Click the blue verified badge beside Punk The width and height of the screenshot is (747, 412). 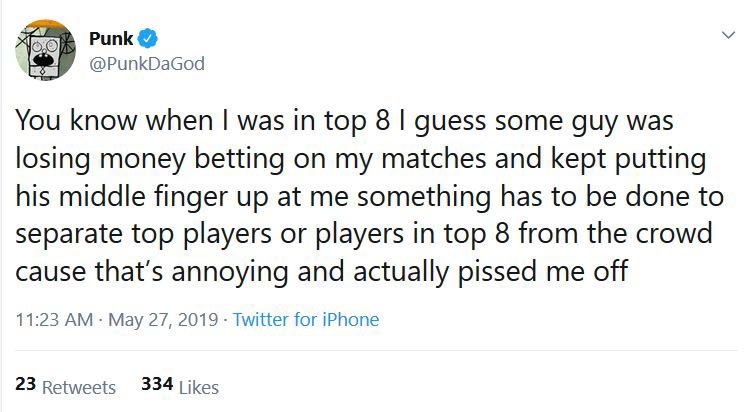[147, 39]
